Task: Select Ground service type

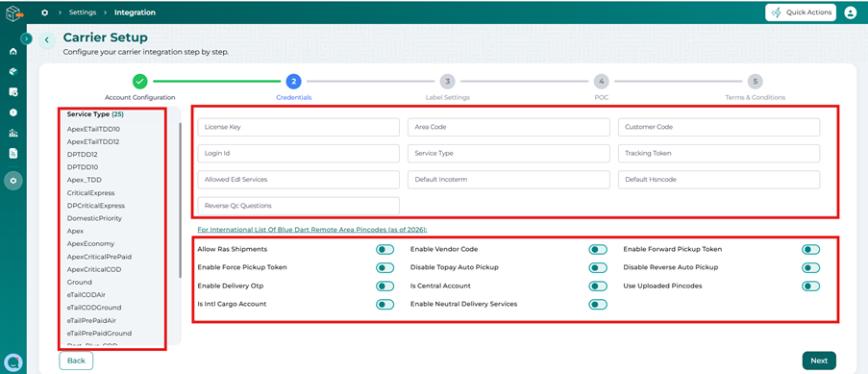Action: 79,282
